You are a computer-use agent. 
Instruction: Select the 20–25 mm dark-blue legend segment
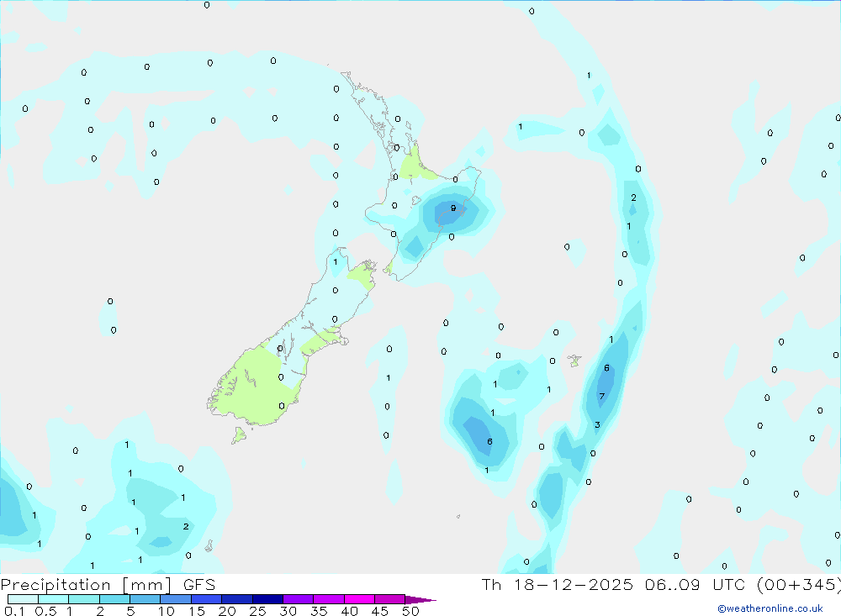[236, 599]
